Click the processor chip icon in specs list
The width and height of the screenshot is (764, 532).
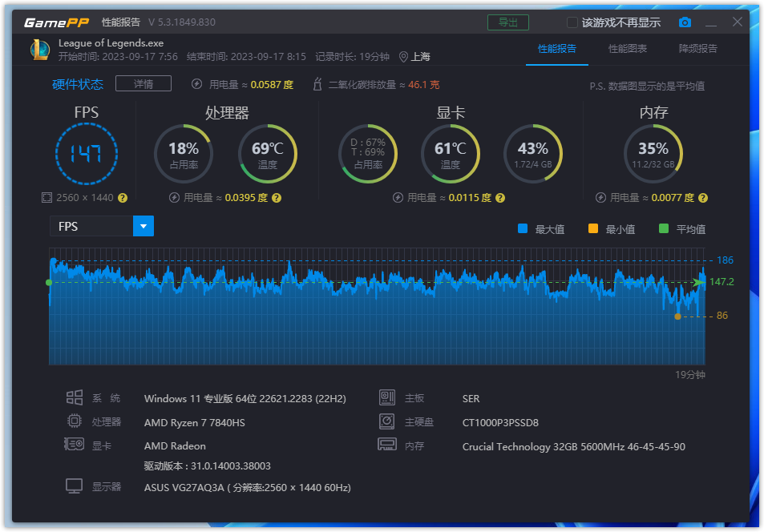pyautogui.click(x=74, y=421)
